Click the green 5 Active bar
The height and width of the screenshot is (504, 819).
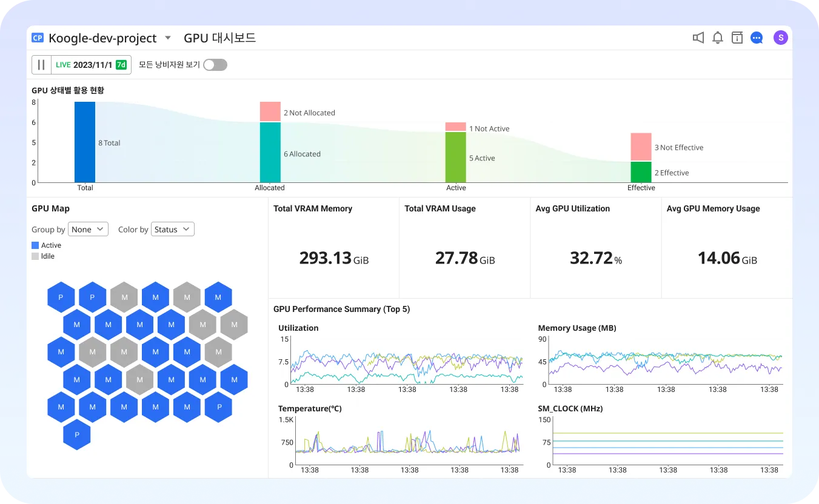(x=456, y=157)
